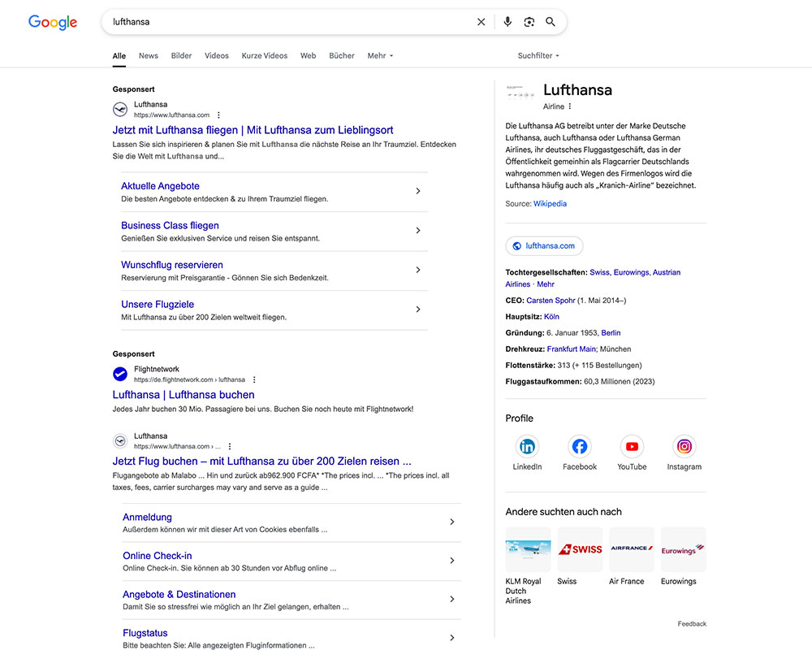The width and height of the screenshot is (812, 659).
Task: Click the Frankfurt Main Drehkreuz link
Action: (x=572, y=349)
